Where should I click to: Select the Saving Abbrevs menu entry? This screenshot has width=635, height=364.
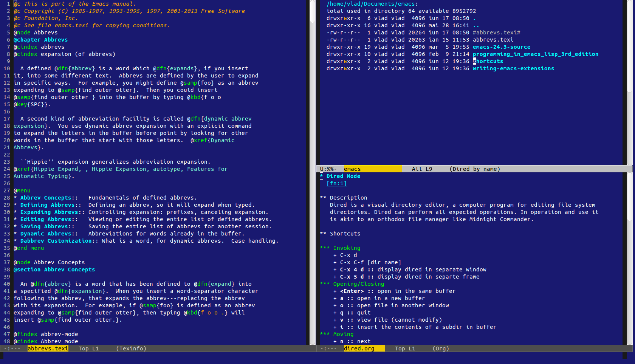(44, 226)
